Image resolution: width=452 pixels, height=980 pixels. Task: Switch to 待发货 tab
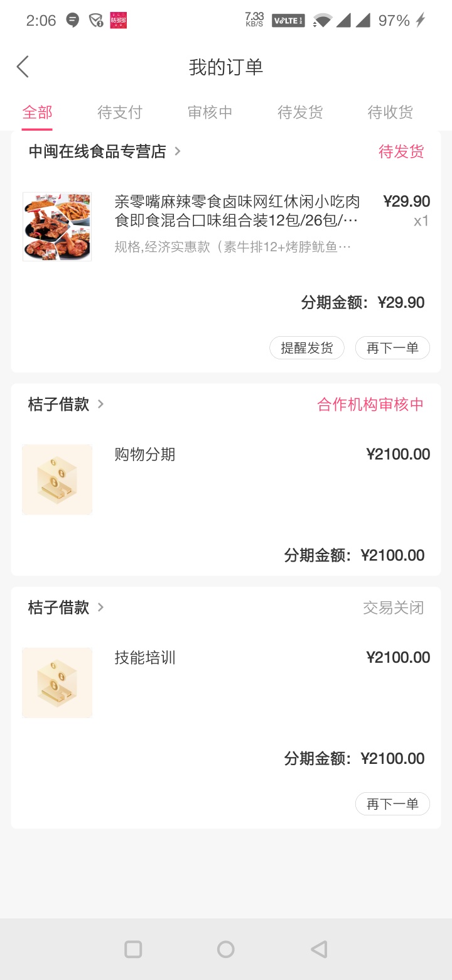click(x=300, y=112)
